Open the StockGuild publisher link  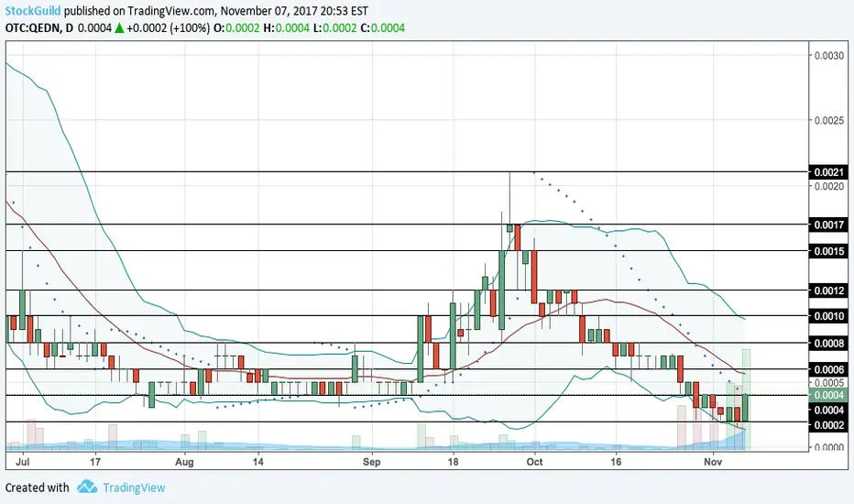coord(33,11)
